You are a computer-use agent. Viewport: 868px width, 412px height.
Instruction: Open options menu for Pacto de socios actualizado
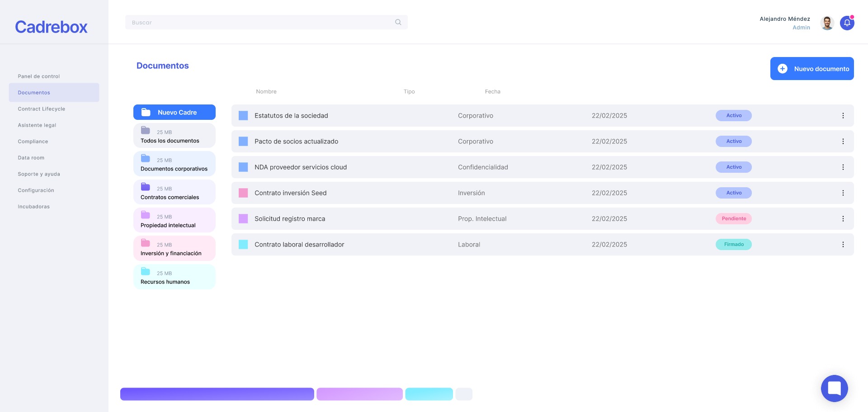tap(843, 142)
